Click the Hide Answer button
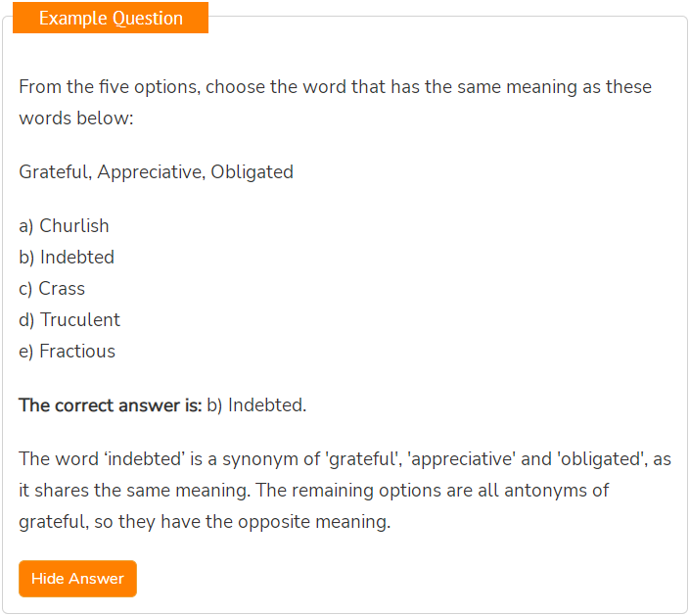The height and width of the screenshot is (616, 690). pyautogui.click(x=77, y=578)
